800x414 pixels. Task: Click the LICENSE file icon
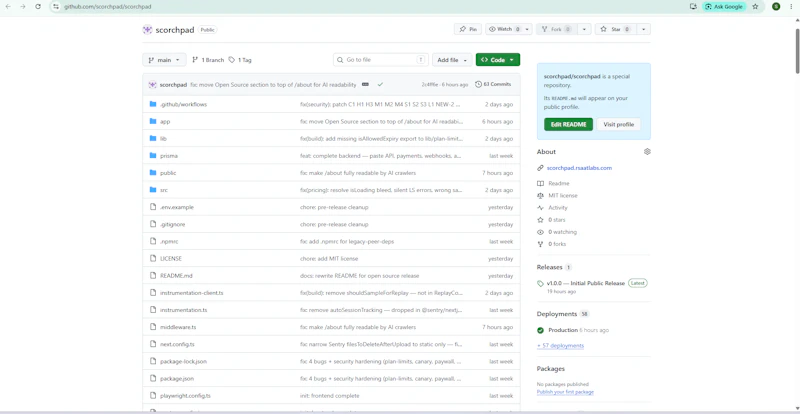tap(153, 258)
